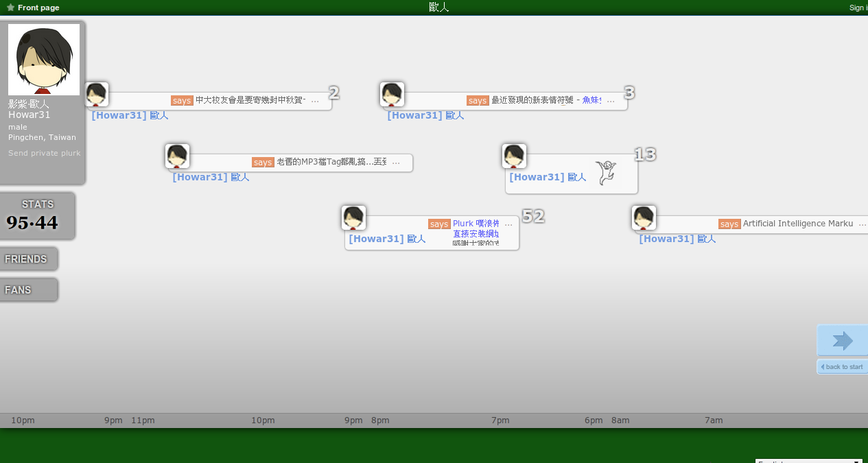
Task: Click avatar on the 中大校友會 plurk
Action: point(97,95)
